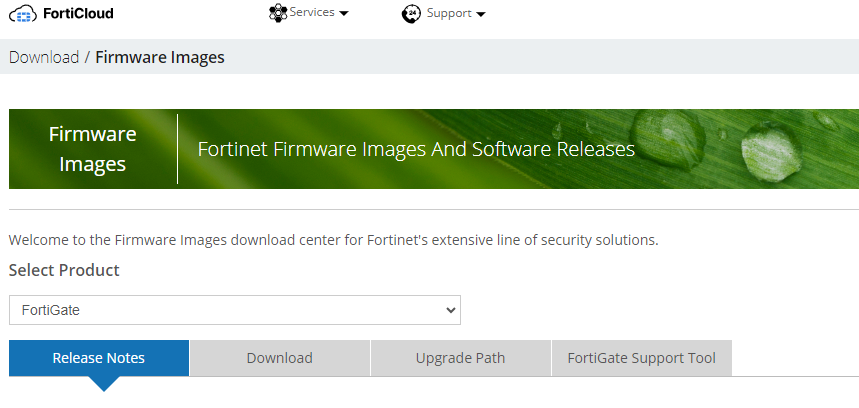Open the Select Product FortiGate combo box
Screen dimensions: 859x408
click(234, 310)
